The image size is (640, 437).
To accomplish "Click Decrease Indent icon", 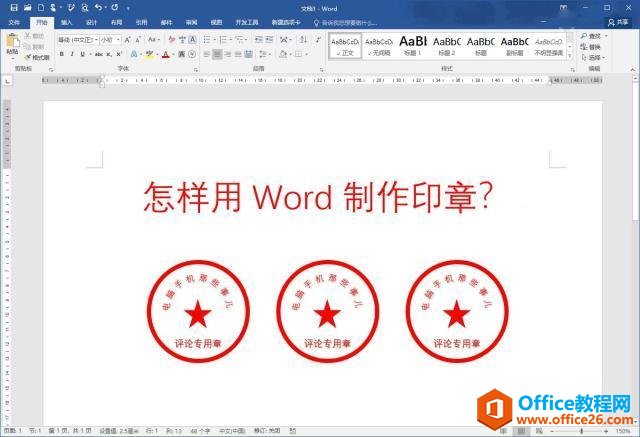I will (258, 40).
